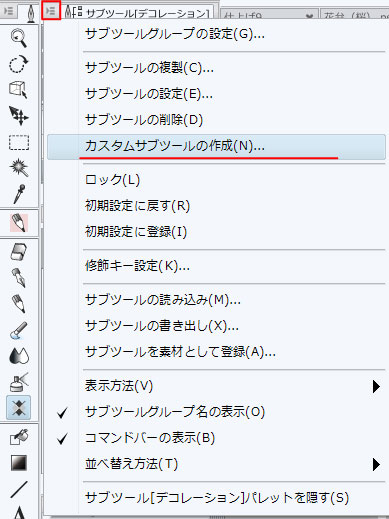Select the 3D Operation object tool
The height and width of the screenshot is (519, 389).
pos(19,89)
